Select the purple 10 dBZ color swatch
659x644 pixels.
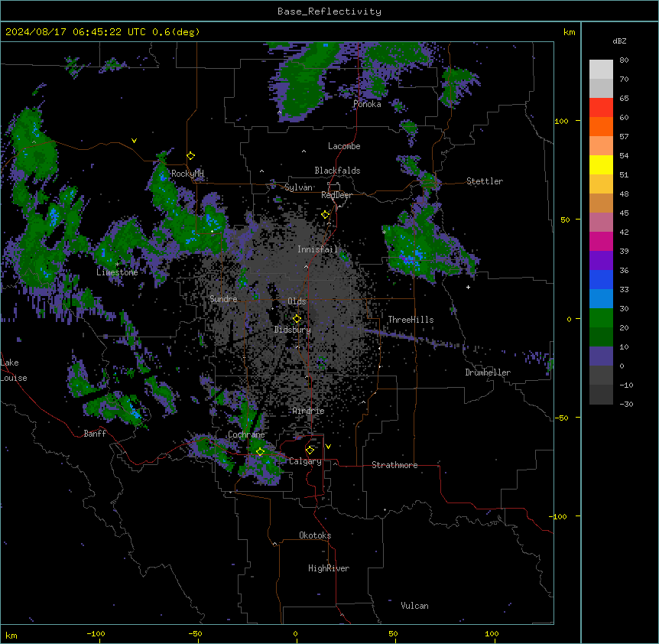(601, 356)
